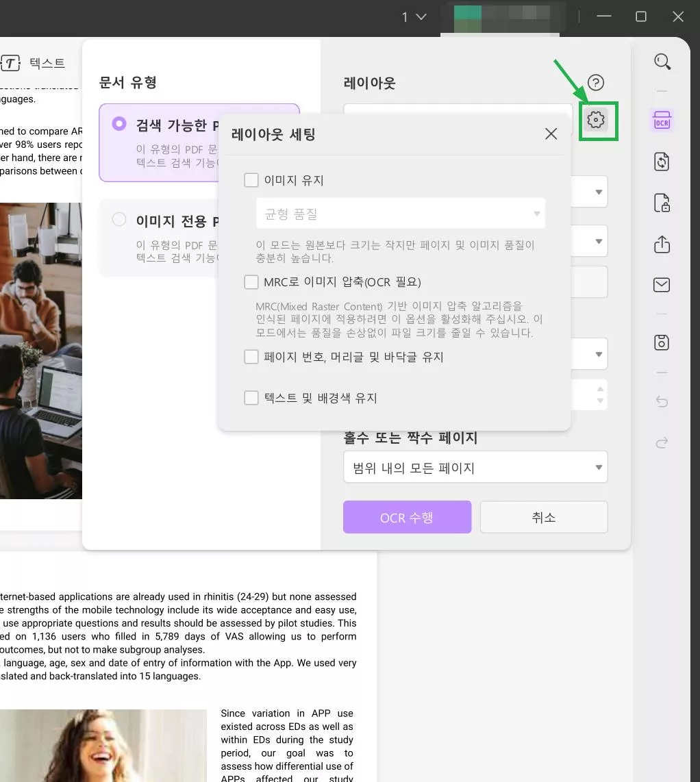Viewport: 700px width, 782px height.
Task: Minimize the application window
Action: pyautogui.click(x=603, y=16)
